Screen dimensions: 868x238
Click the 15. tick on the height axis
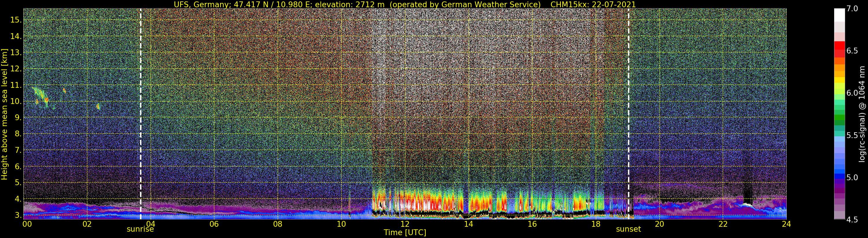[16, 20]
